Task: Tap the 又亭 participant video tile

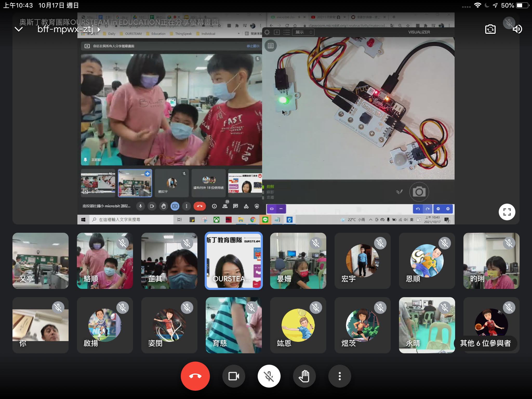Action: tap(41, 261)
